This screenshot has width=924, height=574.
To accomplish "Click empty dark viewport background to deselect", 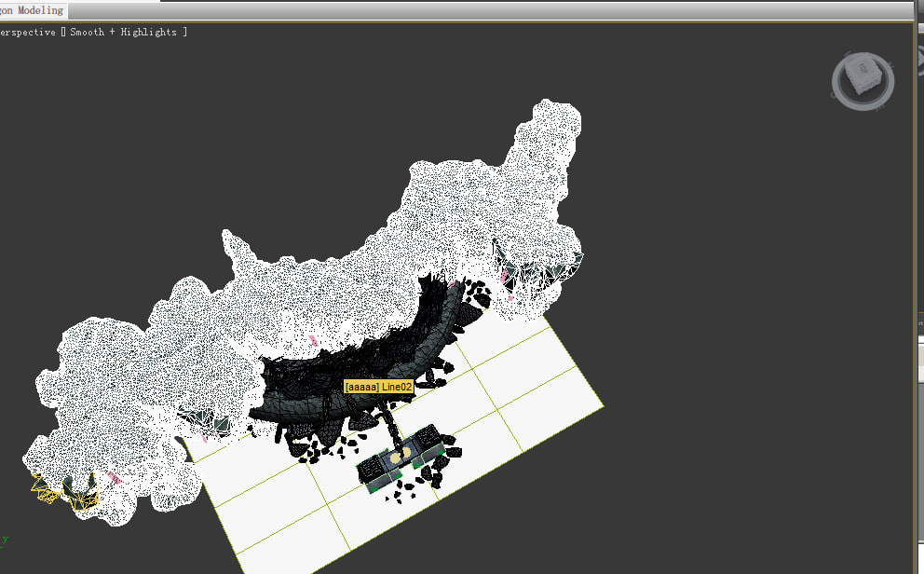I will point(737,294).
